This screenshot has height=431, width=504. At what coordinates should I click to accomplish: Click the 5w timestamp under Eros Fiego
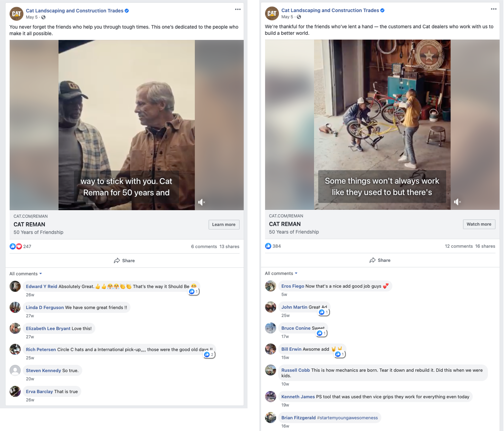(284, 295)
